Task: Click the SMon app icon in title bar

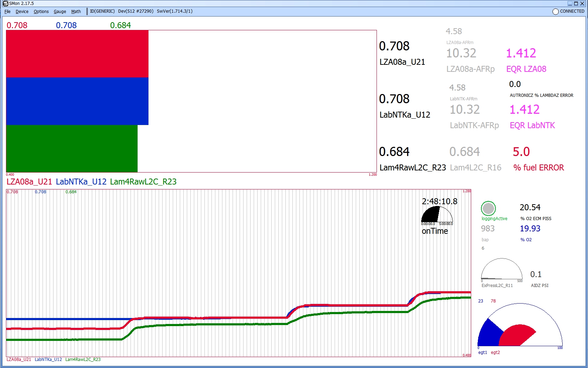Action: [x=5, y=4]
